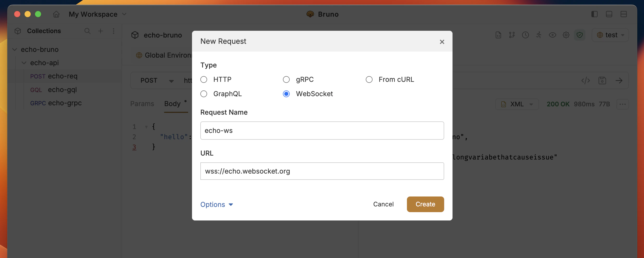
Task: Switch to the Params tab
Action: pyautogui.click(x=142, y=103)
